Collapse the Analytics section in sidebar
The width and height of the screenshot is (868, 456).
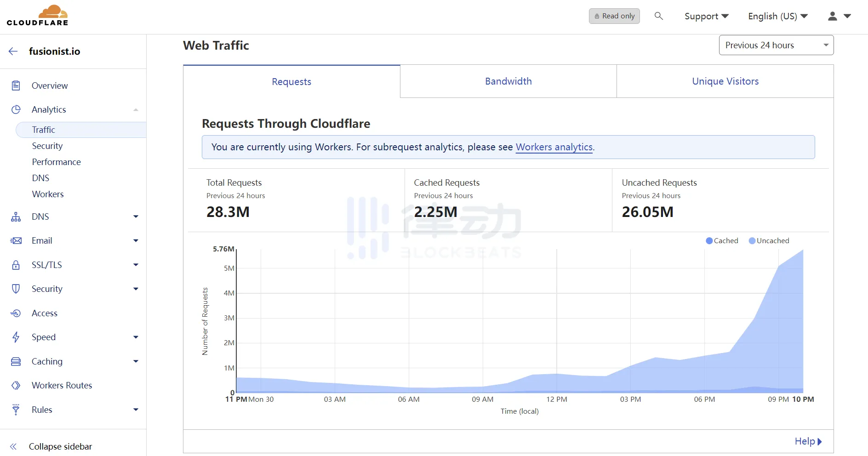pyautogui.click(x=136, y=110)
